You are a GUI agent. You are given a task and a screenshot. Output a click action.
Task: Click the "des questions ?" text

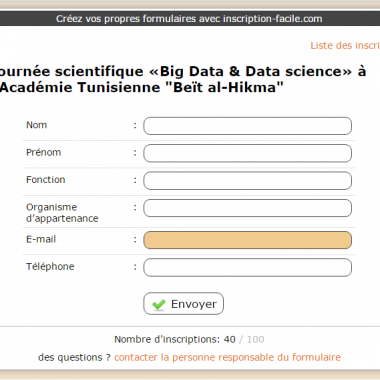click(74, 357)
